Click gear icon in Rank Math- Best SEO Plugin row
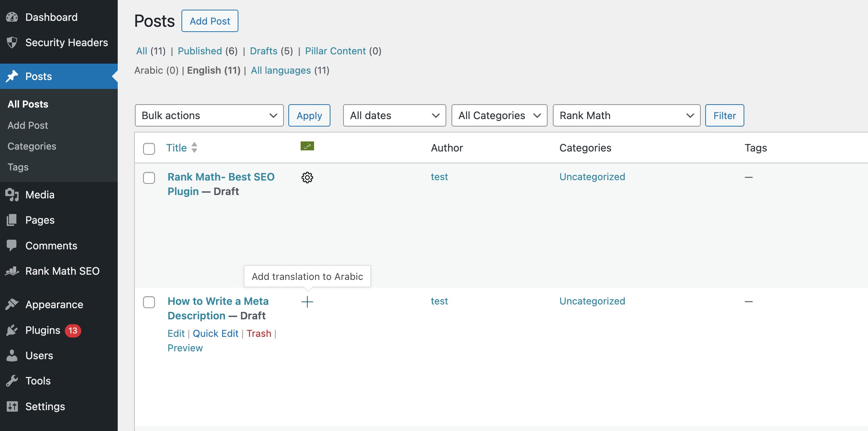 (307, 178)
